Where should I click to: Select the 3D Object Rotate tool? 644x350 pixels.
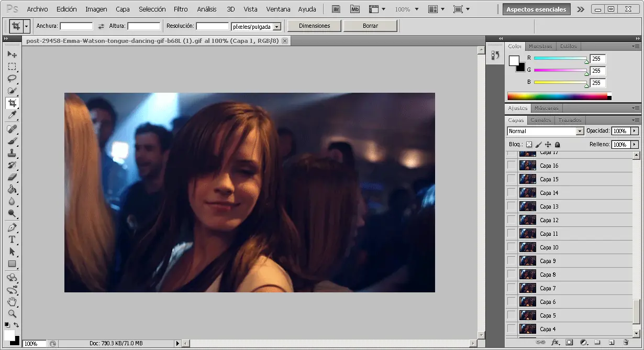12,278
